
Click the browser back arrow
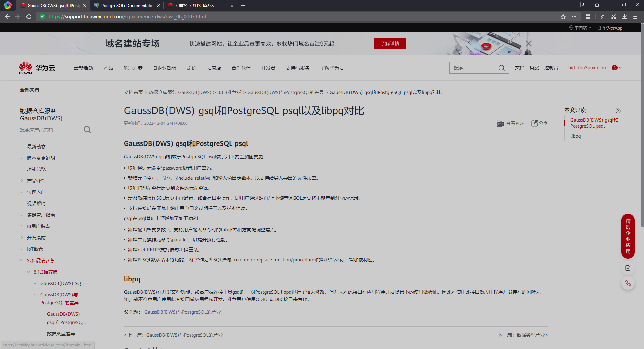(7, 17)
